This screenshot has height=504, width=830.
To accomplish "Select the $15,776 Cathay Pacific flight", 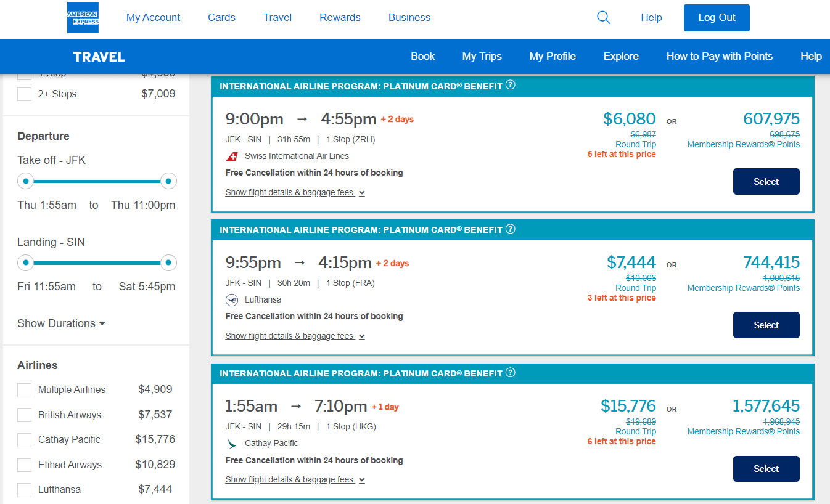I will click(x=766, y=468).
